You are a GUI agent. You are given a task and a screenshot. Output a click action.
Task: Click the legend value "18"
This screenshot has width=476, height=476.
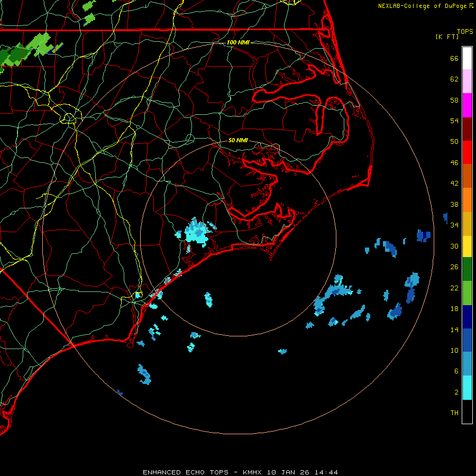454,309
